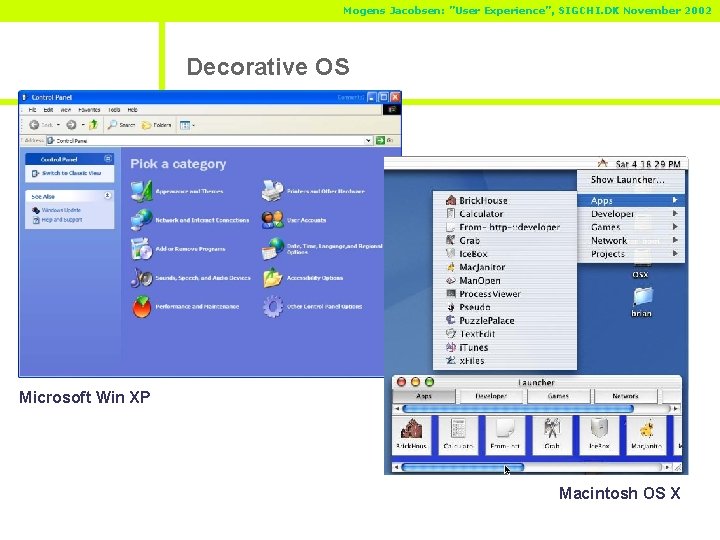The height and width of the screenshot is (540, 720).
Task: Open Accessibility Options icon
Action: [x=273, y=277]
